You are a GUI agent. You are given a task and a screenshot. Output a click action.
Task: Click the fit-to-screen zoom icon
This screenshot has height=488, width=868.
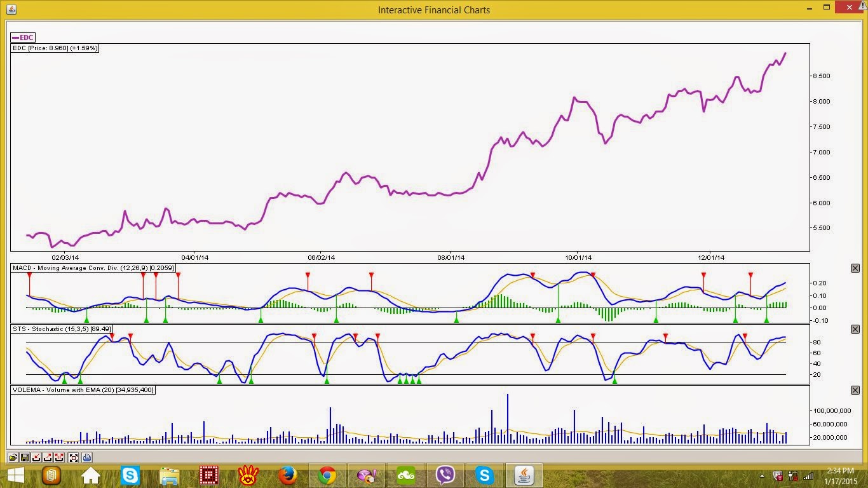click(x=74, y=457)
